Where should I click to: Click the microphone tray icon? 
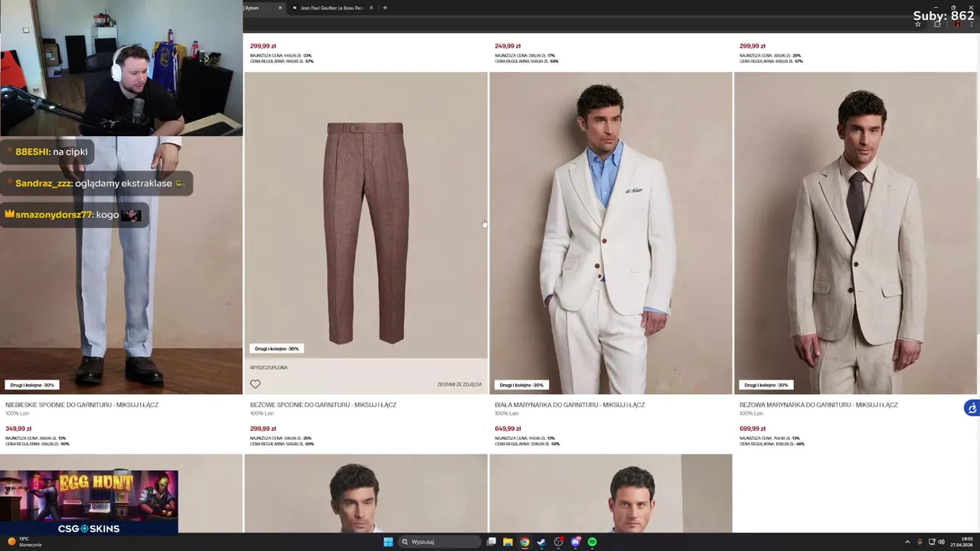pos(920,542)
